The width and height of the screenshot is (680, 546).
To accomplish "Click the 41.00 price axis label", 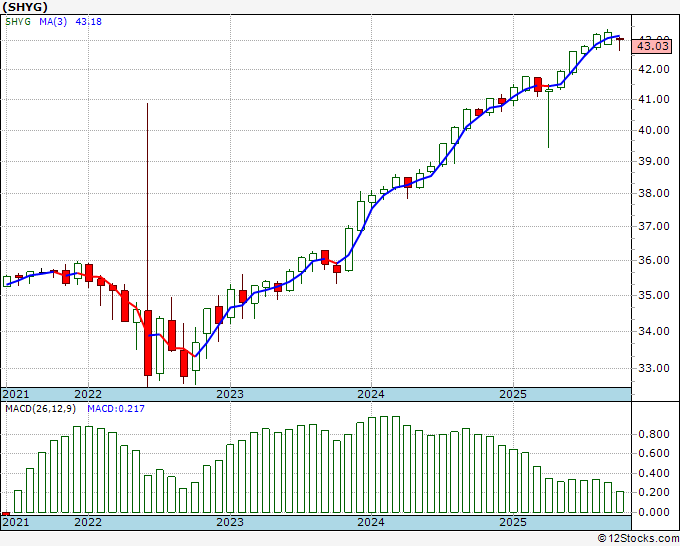I will coord(654,99).
